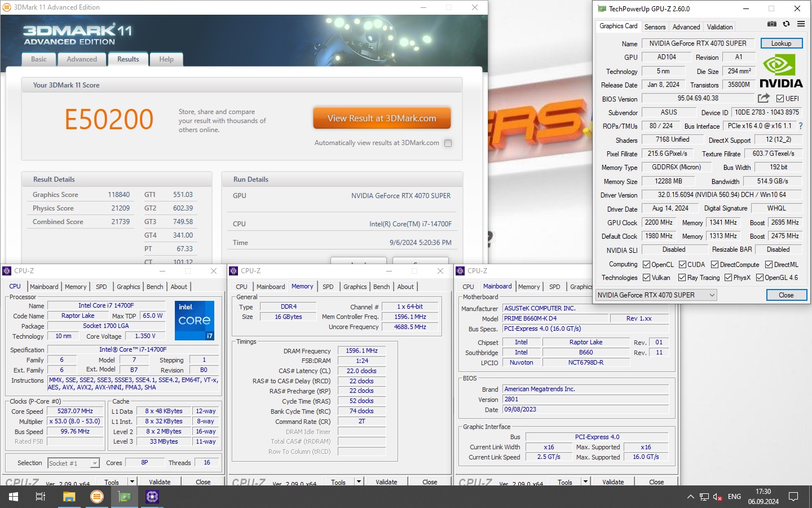The height and width of the screenshot is (508, 812).
Task: Click the GPU-Z title bar icon
Action: (602, 8)
